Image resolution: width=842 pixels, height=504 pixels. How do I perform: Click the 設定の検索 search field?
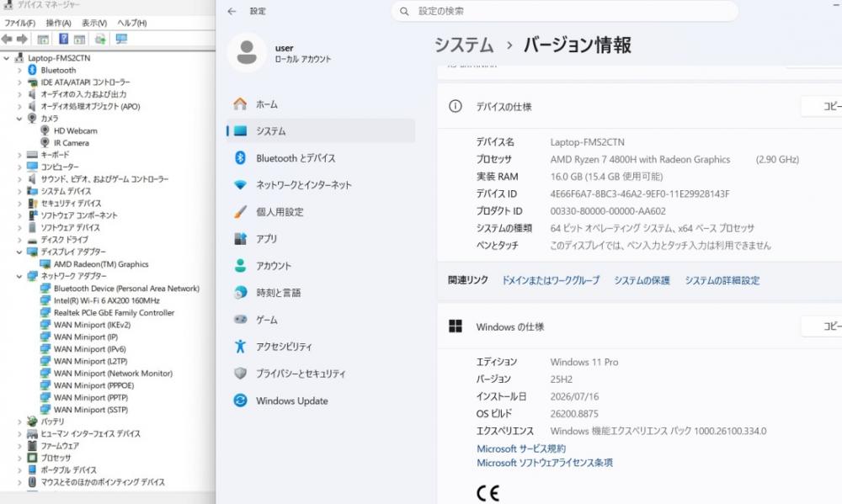(564, 11)
